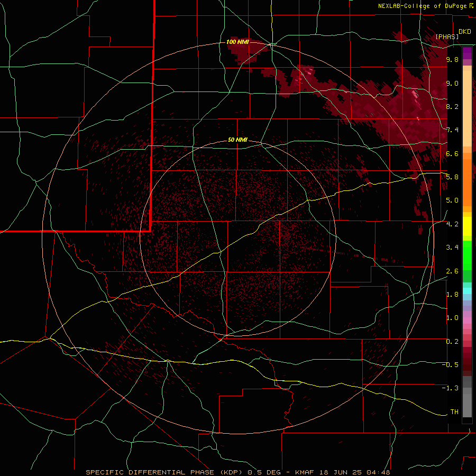Click the cyan band of color scale
Viewport: 476px width, 476px height.
pos(467,291)
